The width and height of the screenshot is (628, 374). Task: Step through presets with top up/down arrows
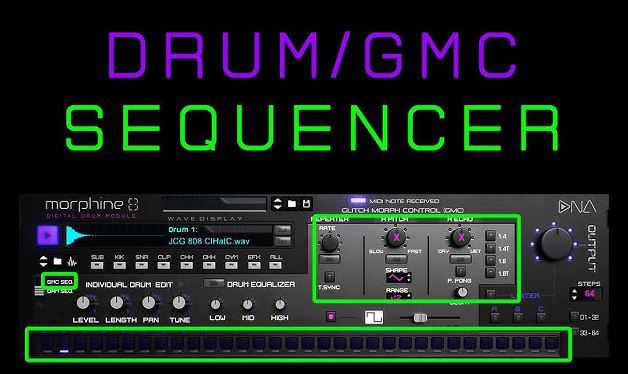tap(277, 204)
